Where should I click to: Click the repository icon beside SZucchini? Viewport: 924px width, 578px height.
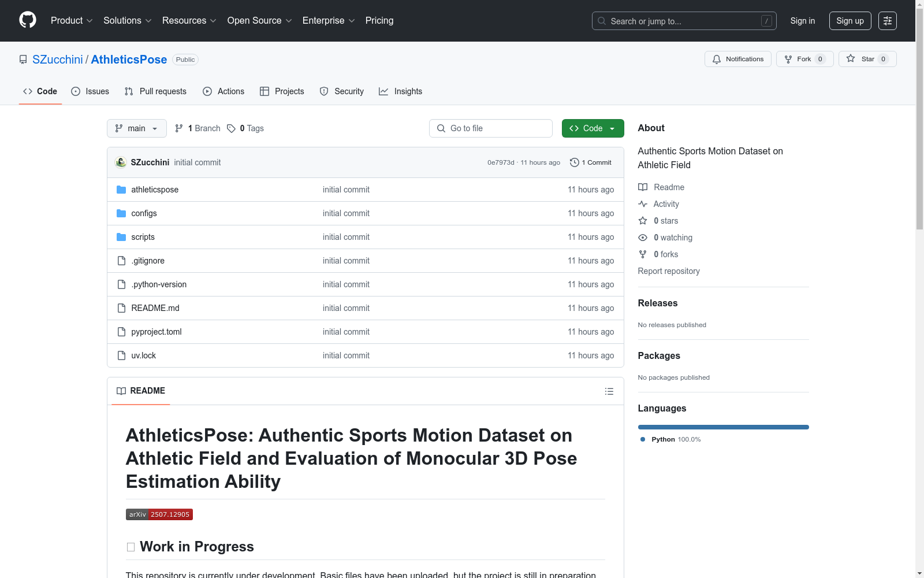click(23, 60)
